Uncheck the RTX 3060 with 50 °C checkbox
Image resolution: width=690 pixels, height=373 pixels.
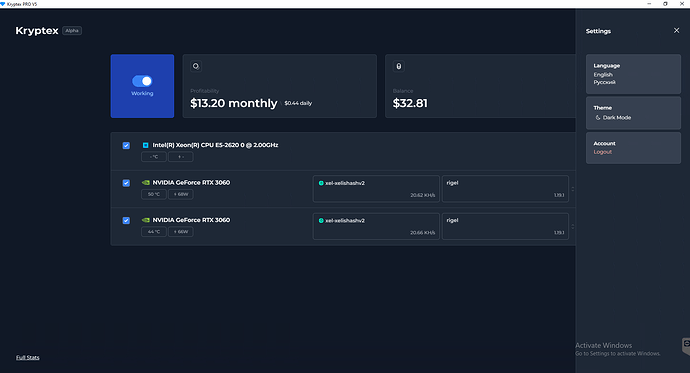point(126,183)
